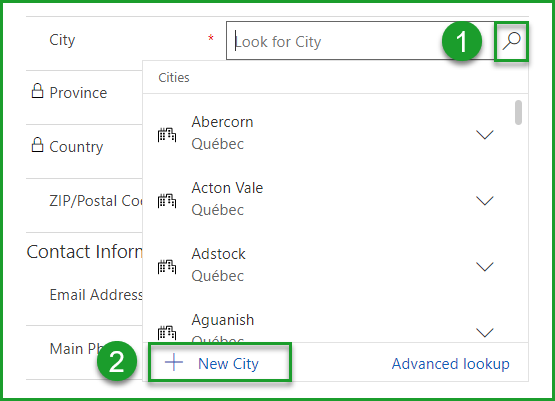Click the building icon beside Adstock
Image resolution: width=555 pixels, height=401 pixels.
[167, 267]
